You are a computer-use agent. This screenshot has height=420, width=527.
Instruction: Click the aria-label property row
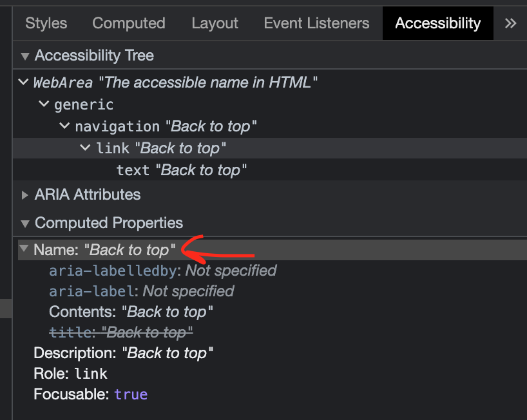tap(141, 291)
